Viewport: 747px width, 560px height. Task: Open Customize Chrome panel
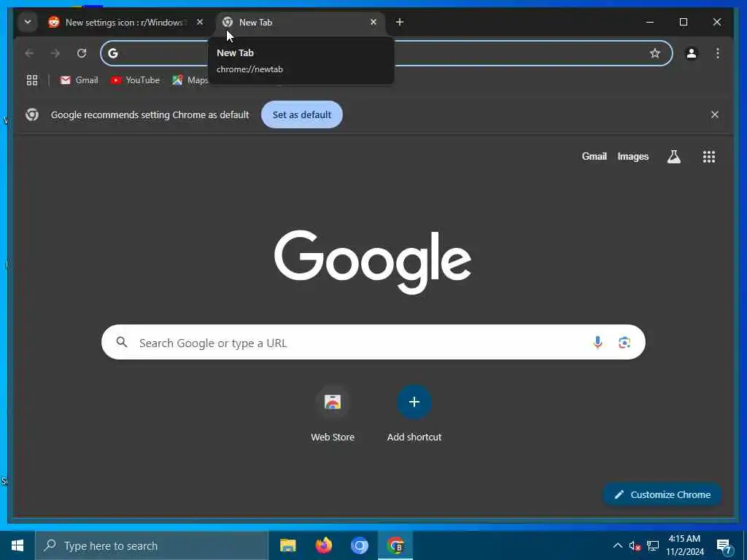pos(662,495)
